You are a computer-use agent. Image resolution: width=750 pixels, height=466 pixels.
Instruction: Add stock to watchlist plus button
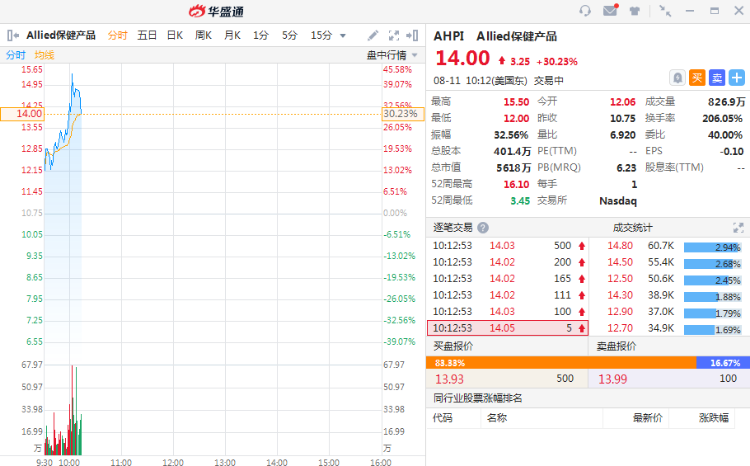(737, 78)
